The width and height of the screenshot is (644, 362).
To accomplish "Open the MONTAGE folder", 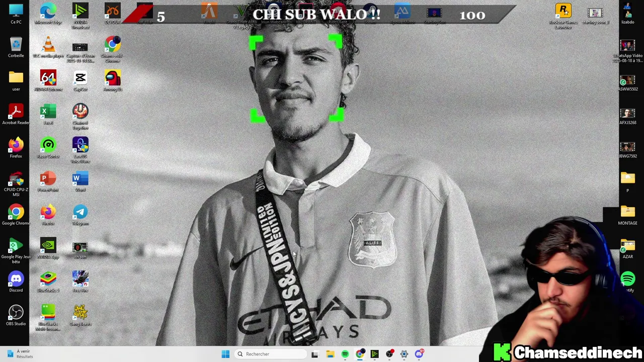I will (627, 215).
